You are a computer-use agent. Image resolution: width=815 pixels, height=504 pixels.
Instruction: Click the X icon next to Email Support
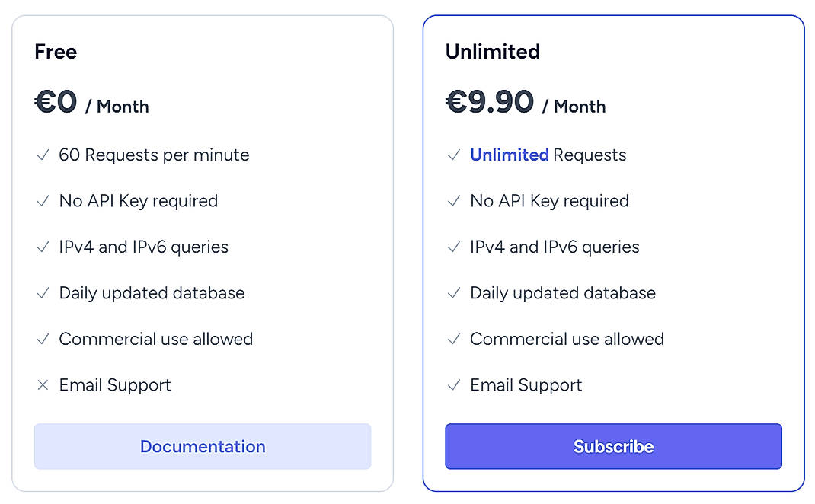click(43, 385)
